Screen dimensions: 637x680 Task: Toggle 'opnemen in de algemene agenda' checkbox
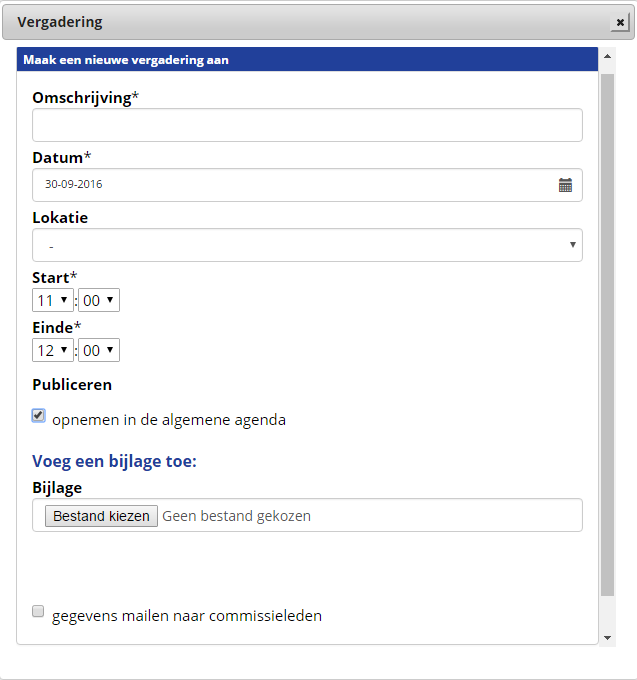pos(39,416)
